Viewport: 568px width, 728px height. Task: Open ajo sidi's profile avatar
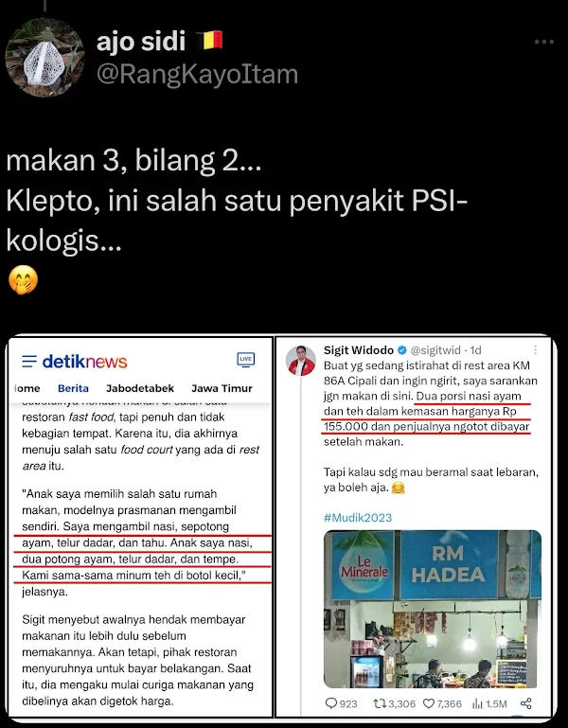point(45,57)
